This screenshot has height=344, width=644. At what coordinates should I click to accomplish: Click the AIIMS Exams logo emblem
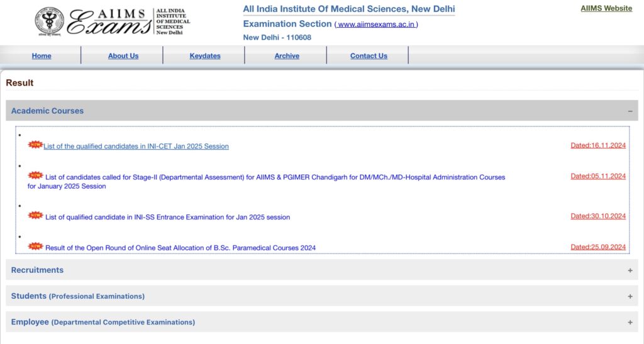point(49,21)
